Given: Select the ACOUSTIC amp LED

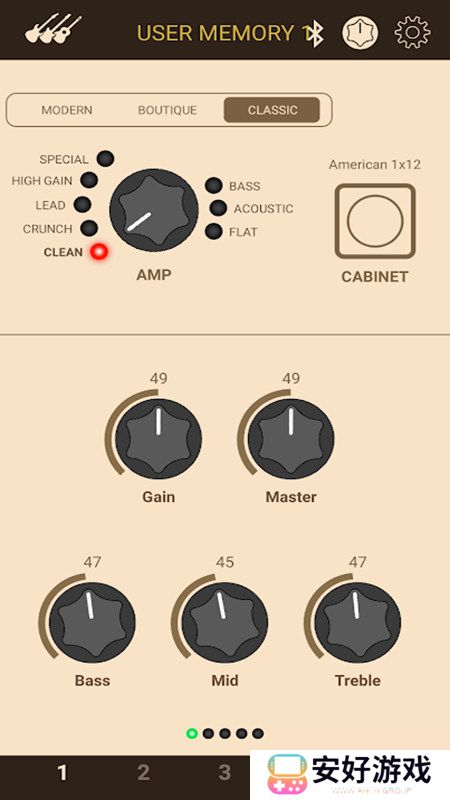Looking at the screenshot, I should [218, 208].
